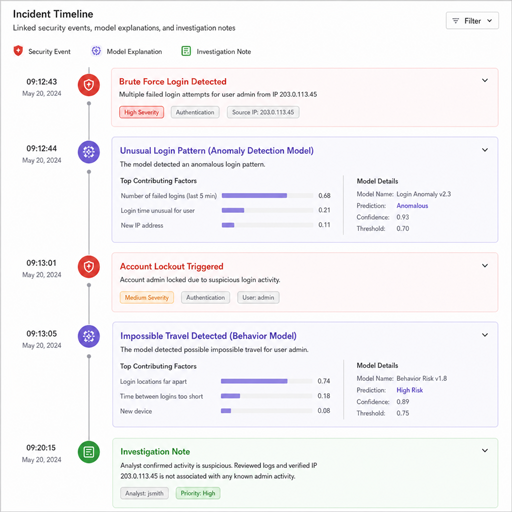
Task: Click the green Investigation Note legend icon
Action: click(186, 51)
